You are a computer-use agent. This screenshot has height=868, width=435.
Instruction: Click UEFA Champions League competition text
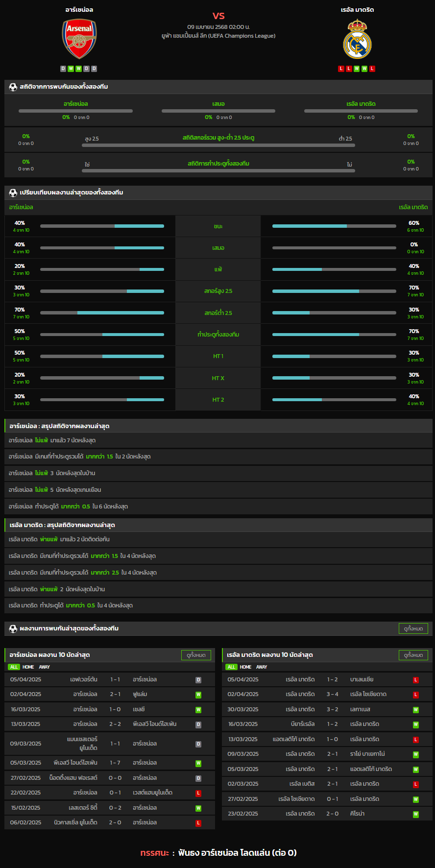point(218,36)
